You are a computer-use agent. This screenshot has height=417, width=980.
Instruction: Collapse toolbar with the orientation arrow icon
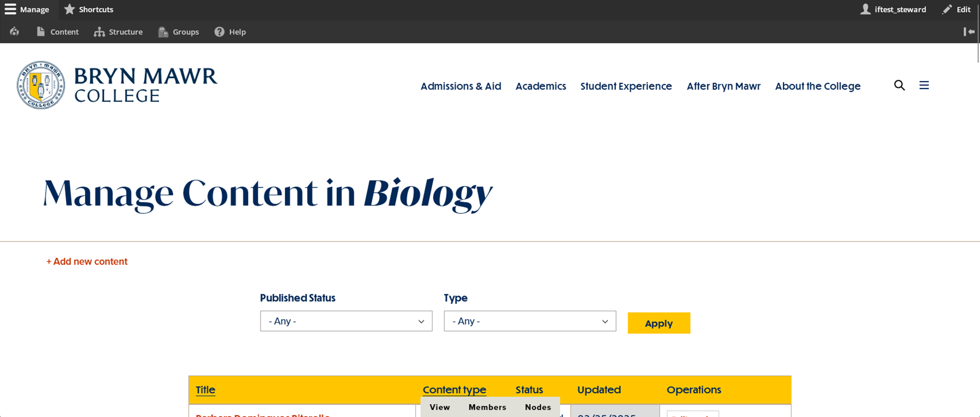(x=969, y=32)
